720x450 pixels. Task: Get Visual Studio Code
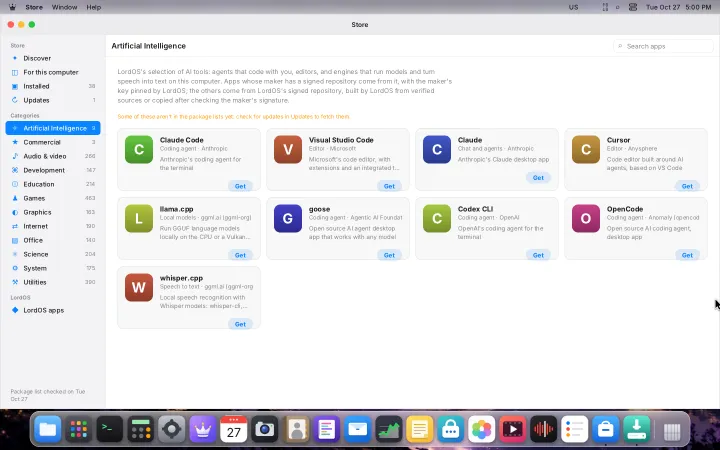click(389, 186)
